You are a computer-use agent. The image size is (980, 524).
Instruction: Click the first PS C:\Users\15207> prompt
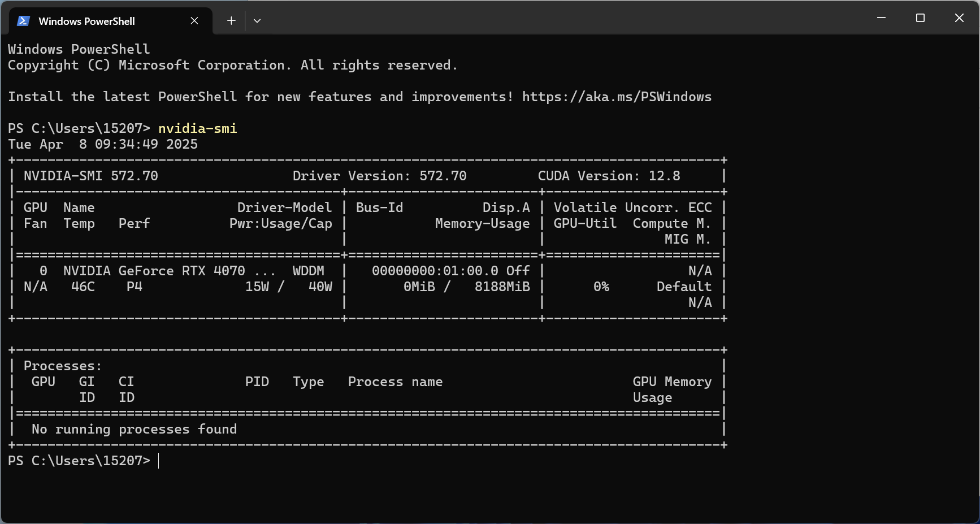(x=79, y=128)
